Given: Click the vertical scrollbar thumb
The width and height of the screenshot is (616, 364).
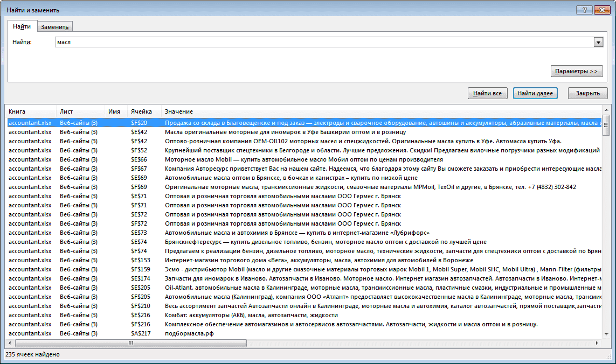Looking at the screenshot, I should [606, 125].
